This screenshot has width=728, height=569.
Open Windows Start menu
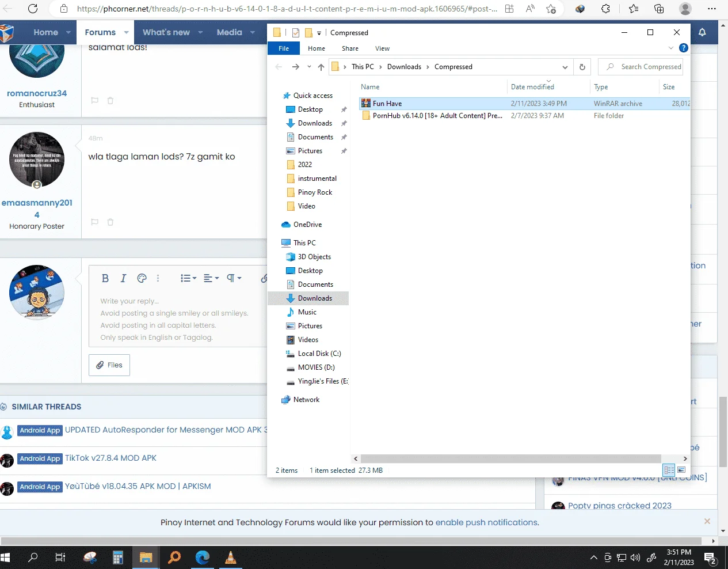pos(6,557)
